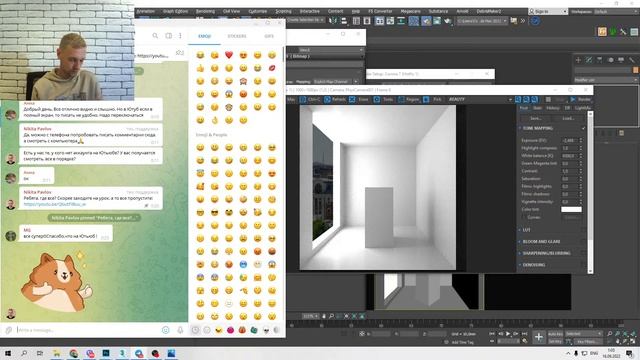Expand the DENOISING section
640x360 pixels.
(533, 265)
